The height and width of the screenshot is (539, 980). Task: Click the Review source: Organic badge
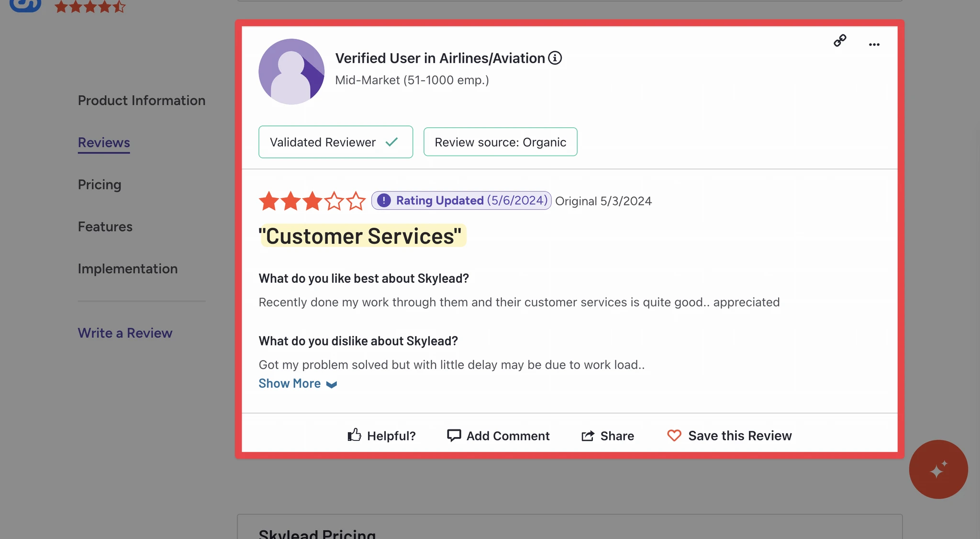[500, 142]
